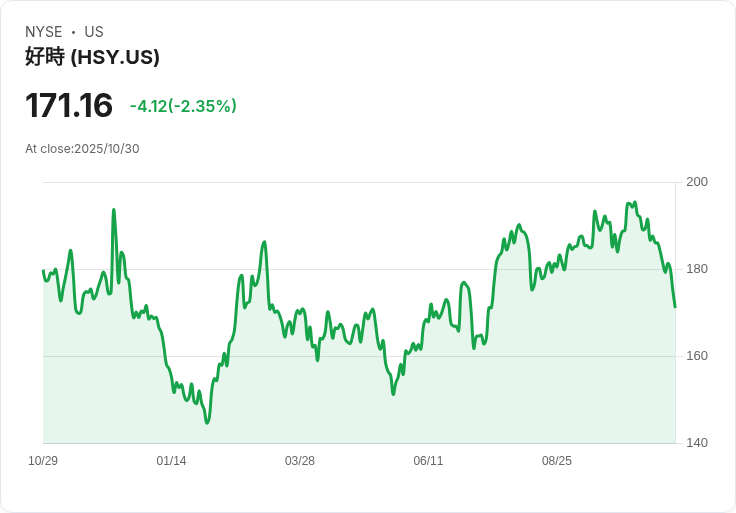Viewport: 736px width, 513px height.
Task: Click the 200 price axis label
Action: [697, 182]
